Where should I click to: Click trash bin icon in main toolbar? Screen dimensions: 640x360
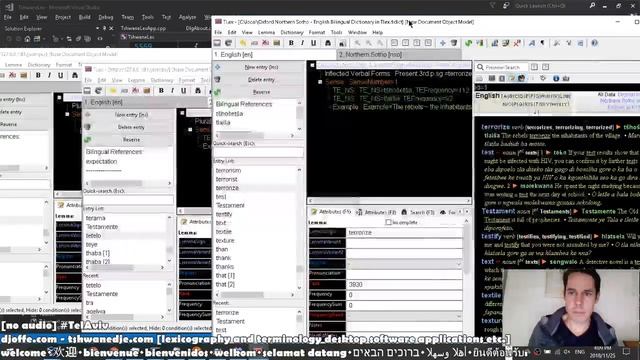pyautogui.click(x=453, y=43)
